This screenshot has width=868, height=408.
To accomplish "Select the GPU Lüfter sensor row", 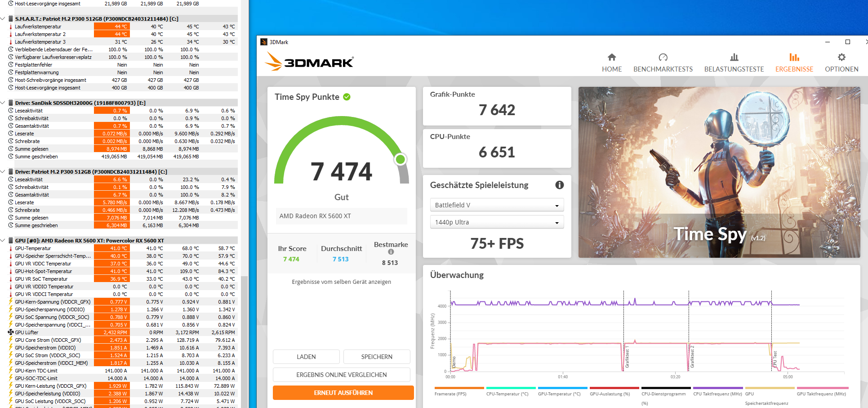I will click(x=122, y=332).
